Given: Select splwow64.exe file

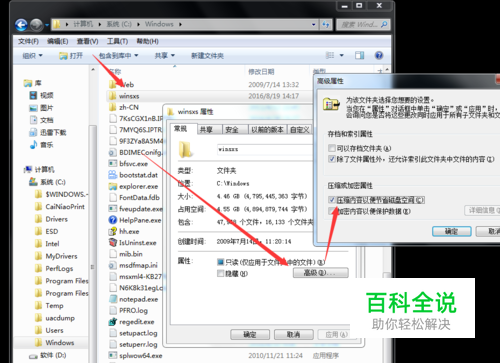Looking at the screenshot, I should pos(136,356).
